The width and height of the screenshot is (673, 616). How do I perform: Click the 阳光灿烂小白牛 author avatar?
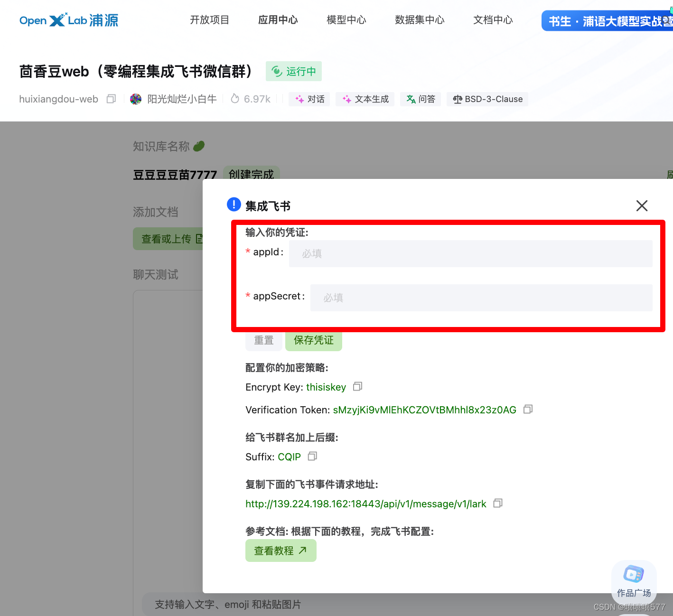pyautogui.click(x=136, y=99)
